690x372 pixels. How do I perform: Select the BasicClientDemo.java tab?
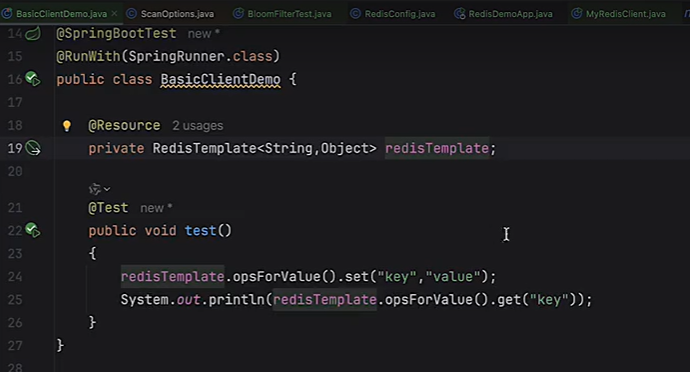[61, 14]
